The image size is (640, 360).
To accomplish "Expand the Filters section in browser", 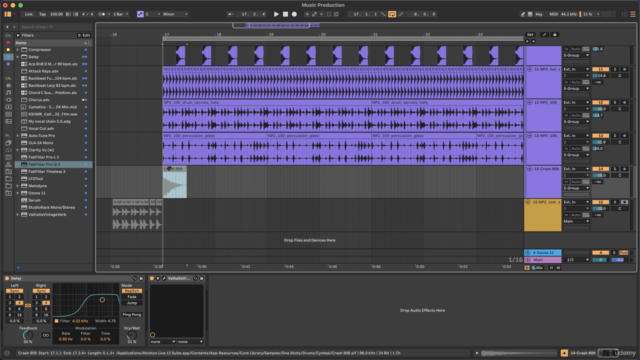I will [x=18, y=36].
